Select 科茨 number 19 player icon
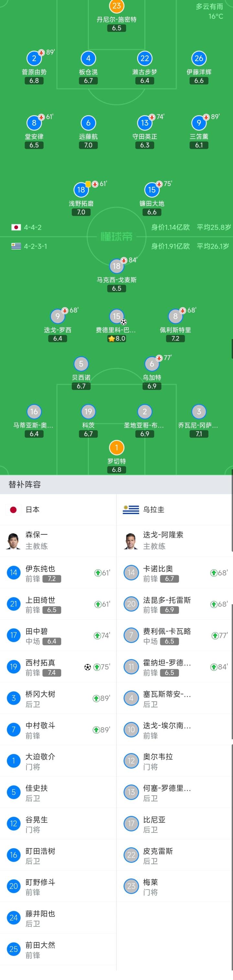233x980 pixels. tap(88, 411)
